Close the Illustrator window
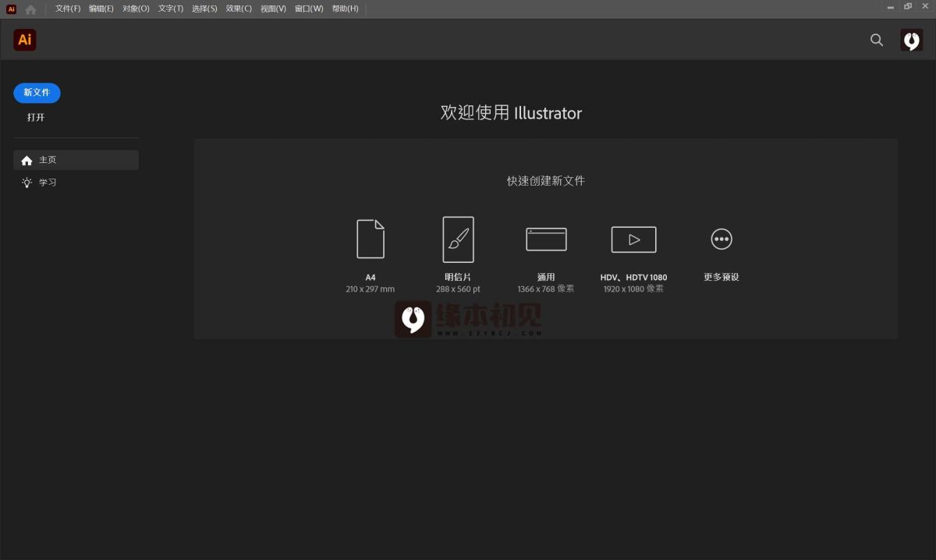The image size is (936, 560). (926, 6)
